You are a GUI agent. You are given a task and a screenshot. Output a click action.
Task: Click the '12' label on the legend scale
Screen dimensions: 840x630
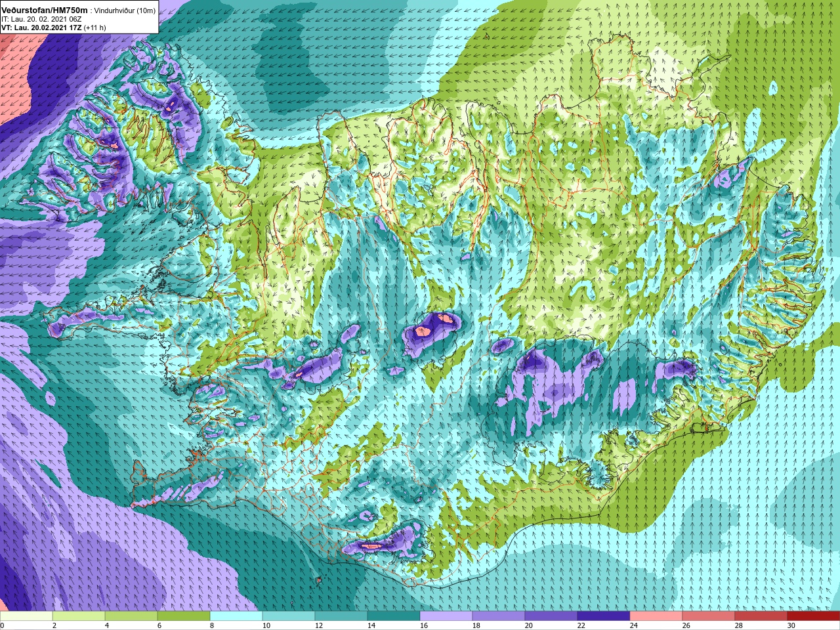tap(319, 625)
